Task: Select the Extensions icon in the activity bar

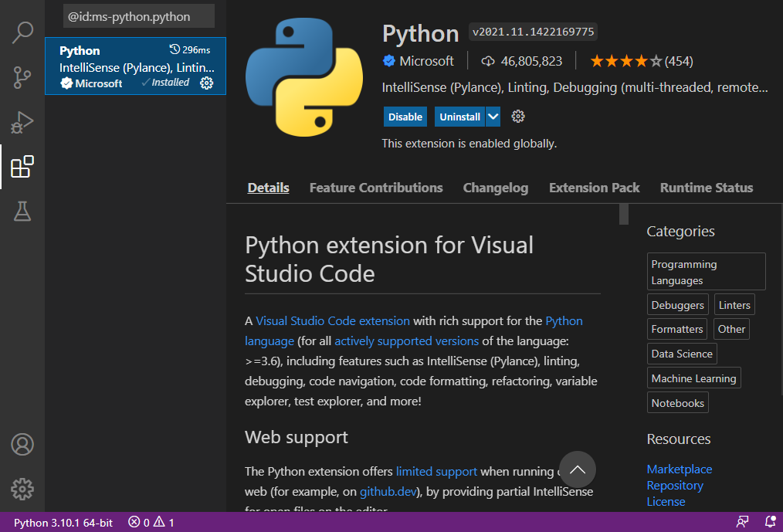Action: [x=22, y=166]
